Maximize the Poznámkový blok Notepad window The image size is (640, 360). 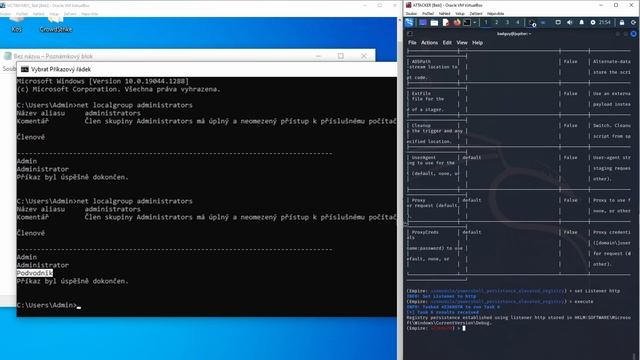[340, 56]
